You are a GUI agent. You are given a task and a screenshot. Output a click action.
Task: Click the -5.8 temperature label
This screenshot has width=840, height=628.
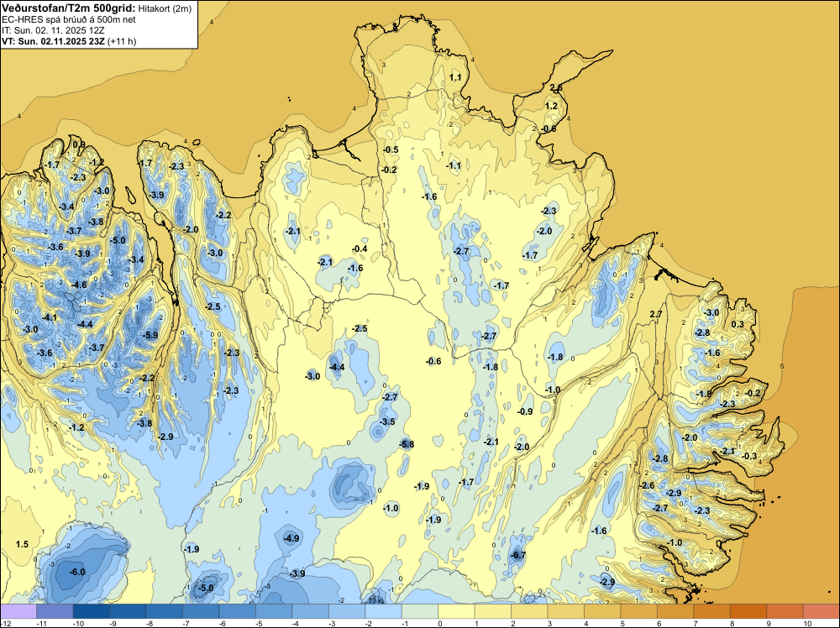coord(407,444)
